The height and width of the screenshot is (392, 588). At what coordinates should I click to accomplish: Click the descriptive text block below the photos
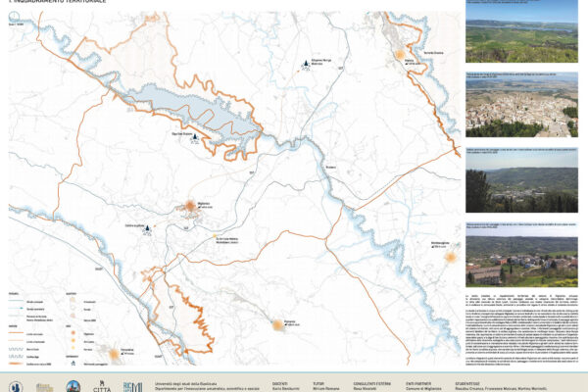tap(521, 330)
